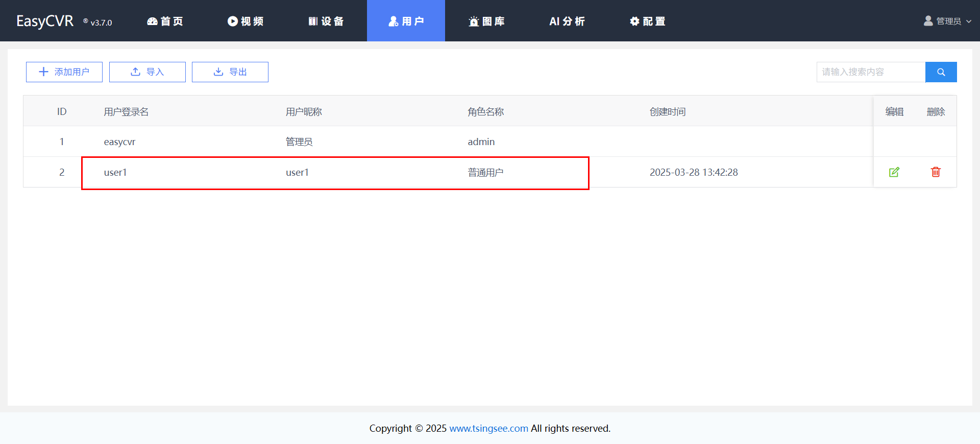Screen dimensions: 980x444
Task: Click the 创建时间 column header
Action: click(x=668, y=111)
